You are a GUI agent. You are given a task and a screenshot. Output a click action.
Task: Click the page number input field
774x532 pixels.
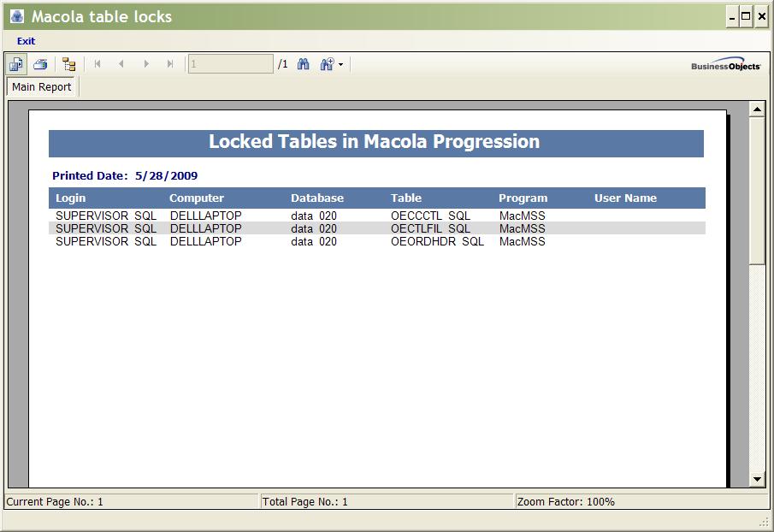point(231,63)
